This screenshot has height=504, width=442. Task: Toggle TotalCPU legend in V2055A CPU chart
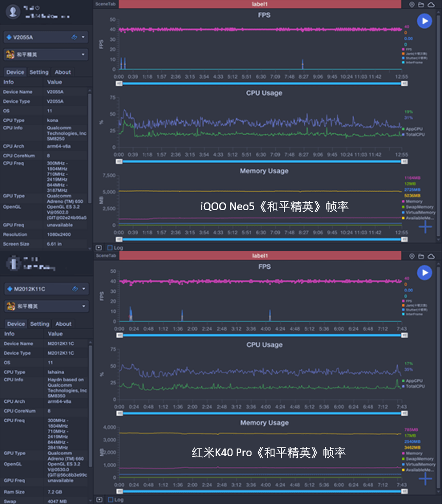pos(413,135)
